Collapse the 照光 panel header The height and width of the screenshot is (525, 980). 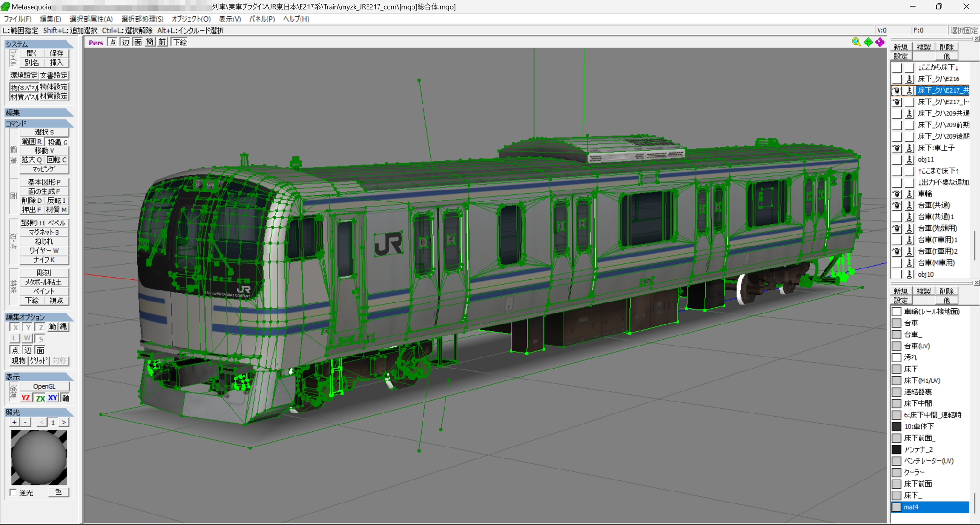[x=39, y=412]
